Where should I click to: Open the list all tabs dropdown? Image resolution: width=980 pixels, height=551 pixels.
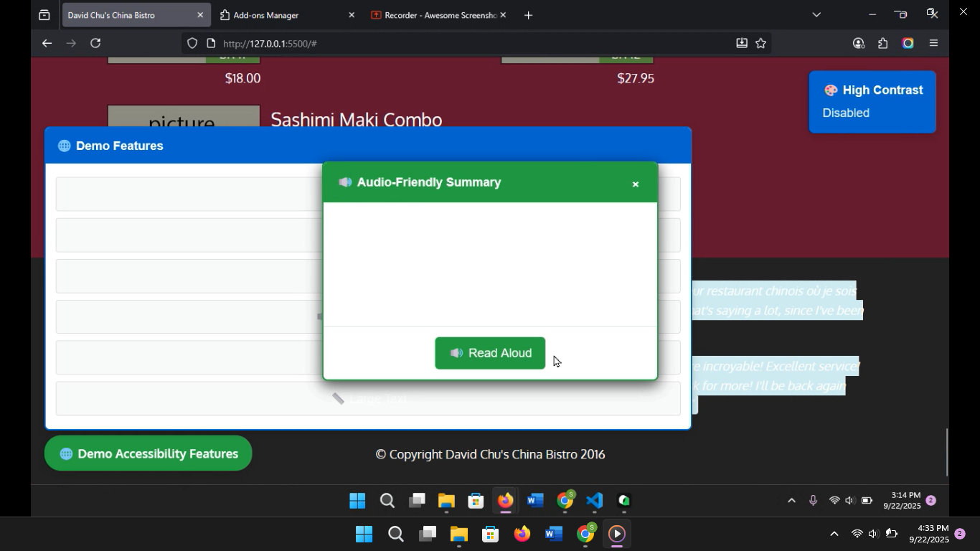(x=816, y=14)
